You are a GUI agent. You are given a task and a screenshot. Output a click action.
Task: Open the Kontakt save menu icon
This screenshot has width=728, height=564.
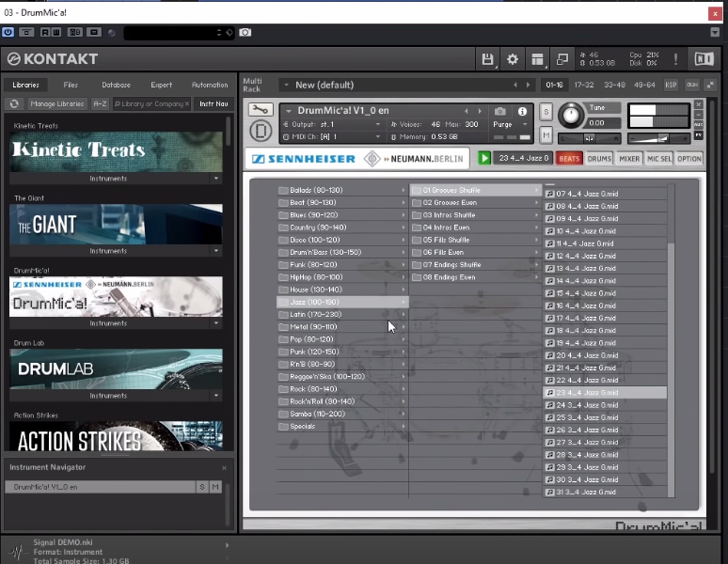[x=487, y=59]
